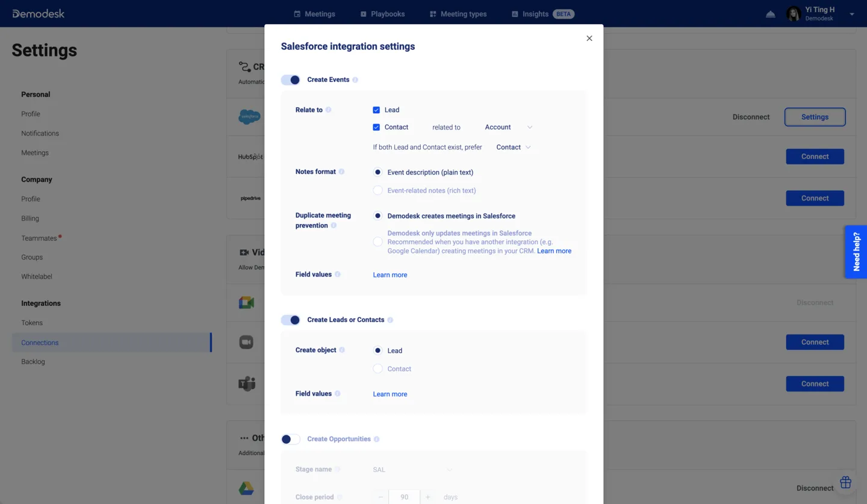Click info icon beside Create Events
This screenshot has height=504, width=867.
click(x=355, y=79)
